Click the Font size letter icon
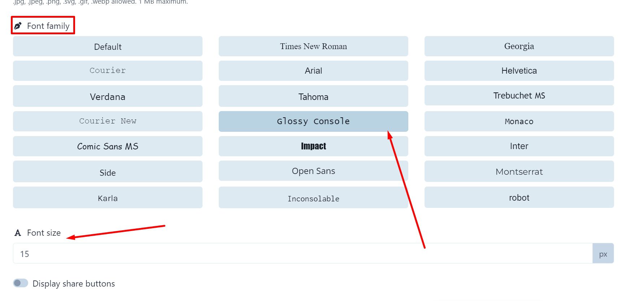The height and width of the screenshot is (301, 644). coord(18,233)
